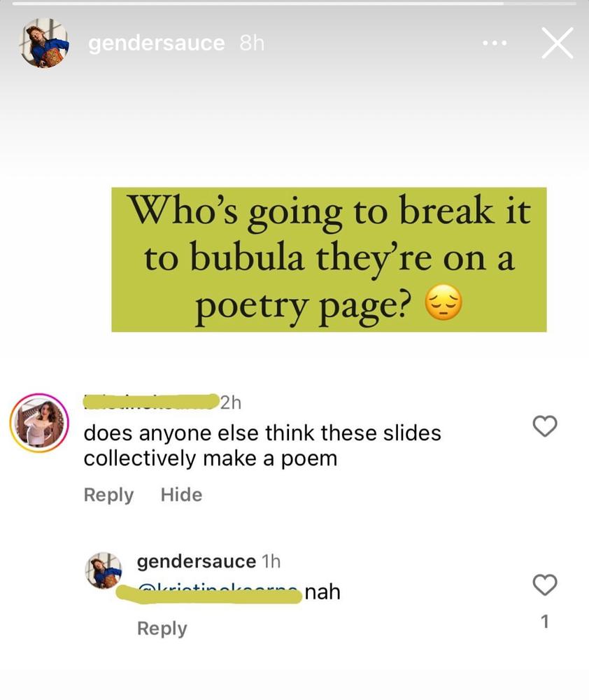Open gendersauce profile picture in story header
The height and width of the screenshot is (700, 589).
point(44,43)
